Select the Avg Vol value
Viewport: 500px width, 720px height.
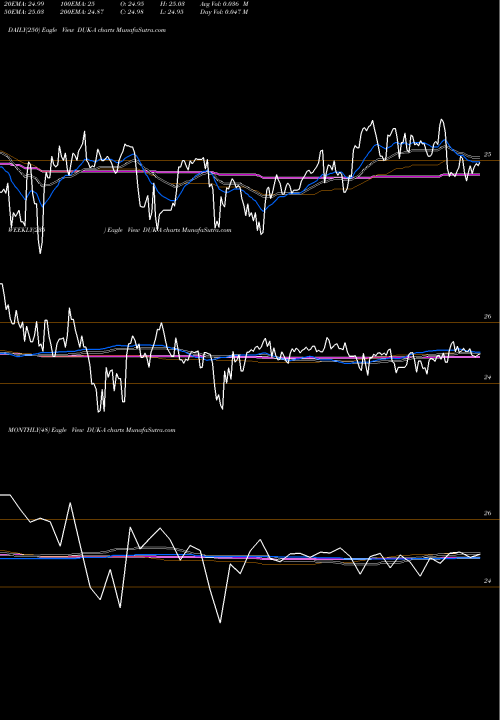[224, 4]
